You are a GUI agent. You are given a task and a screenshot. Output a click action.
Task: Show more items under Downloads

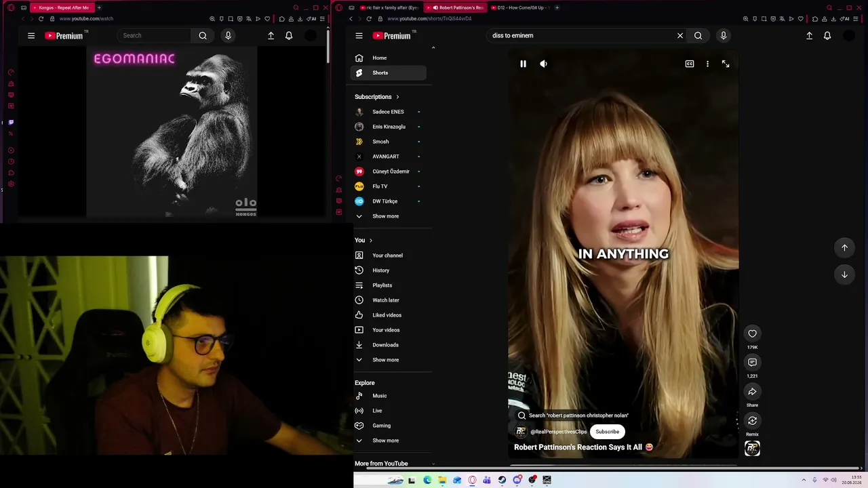point(389,360)
